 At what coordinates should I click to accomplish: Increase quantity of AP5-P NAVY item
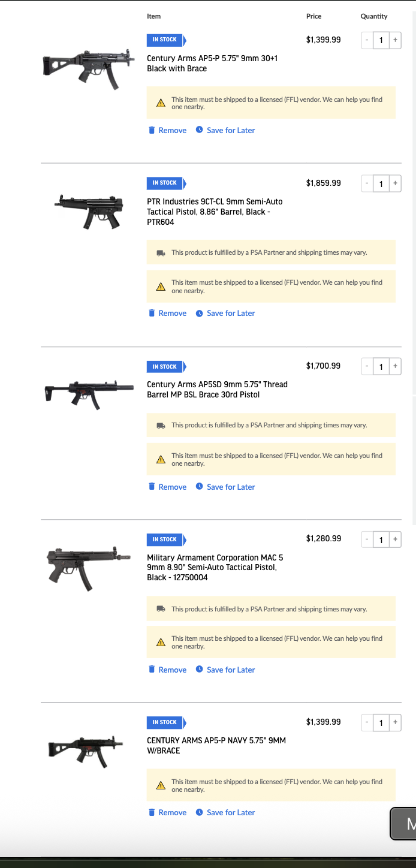[x=395, y=722]
